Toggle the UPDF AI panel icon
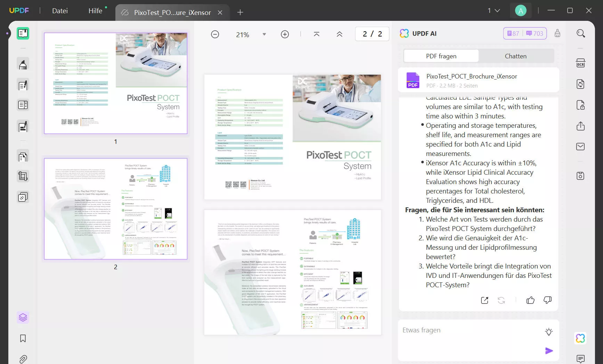The width and height of the screenshot is (603, 364). (x=581, y=338)
